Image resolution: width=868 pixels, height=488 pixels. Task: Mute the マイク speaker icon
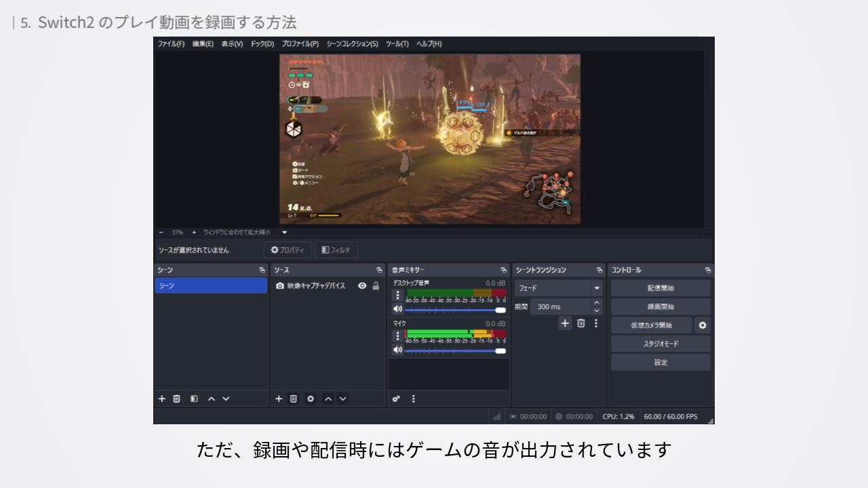coord(398,350)
